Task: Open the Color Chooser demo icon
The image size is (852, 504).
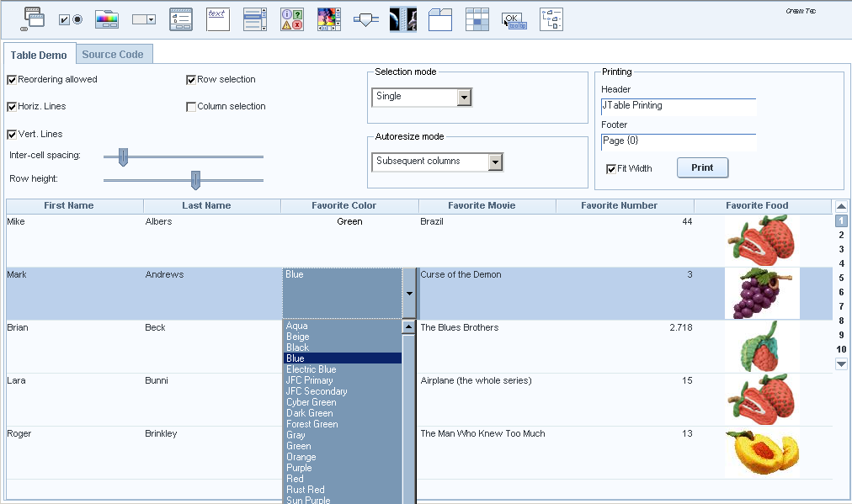Action: point(106,19)
